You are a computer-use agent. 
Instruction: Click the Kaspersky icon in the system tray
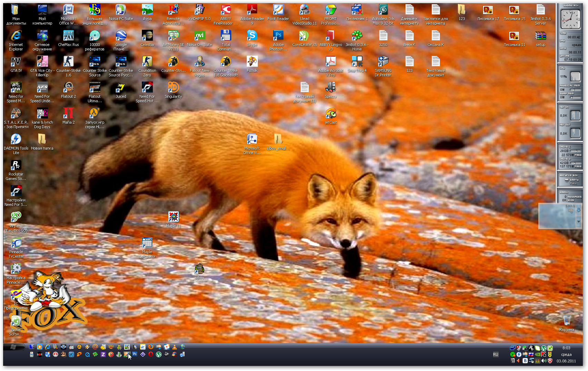pyautogui.click(x=544, y=354)
